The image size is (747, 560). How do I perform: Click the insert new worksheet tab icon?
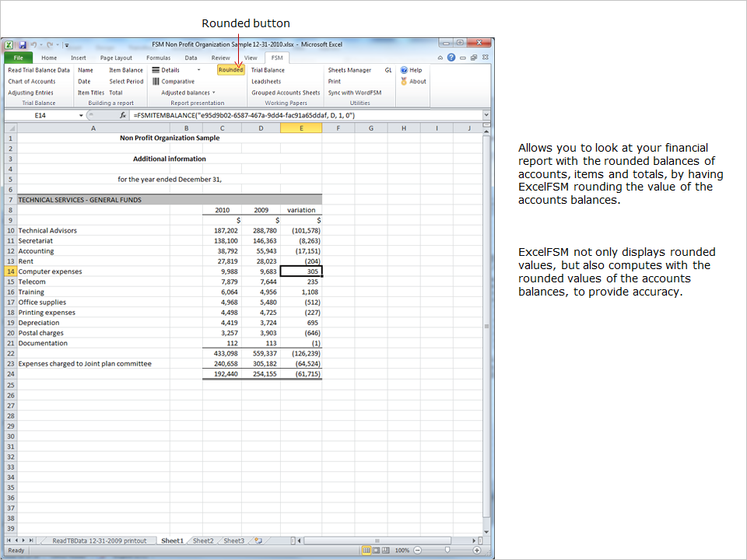click(258, 541)
